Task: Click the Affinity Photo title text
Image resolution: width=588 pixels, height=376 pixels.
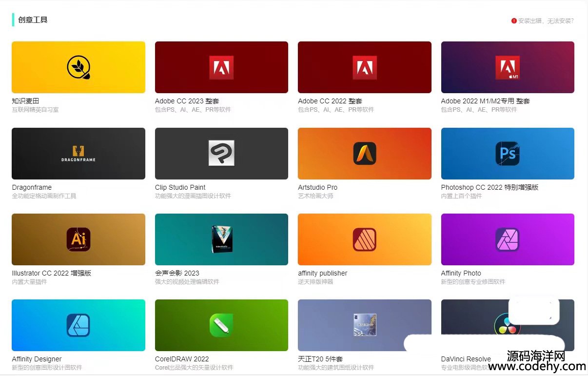Action: coord(461,273)
